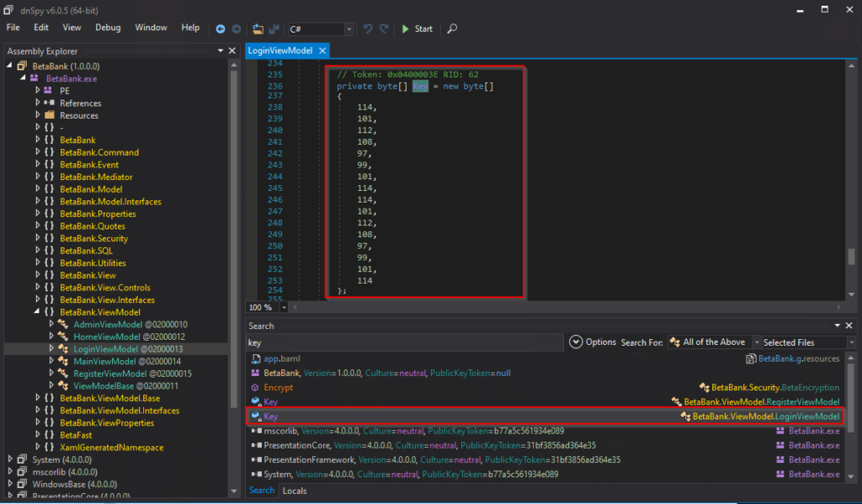This screenshot has width=862, height=504.
Task: Open a file via toolbar open icon
Action: [258, 29]
